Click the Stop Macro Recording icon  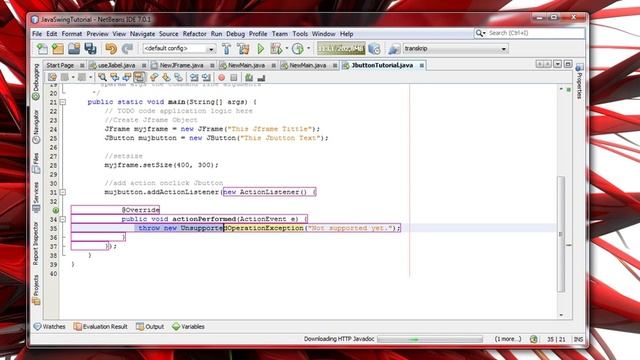234,77
